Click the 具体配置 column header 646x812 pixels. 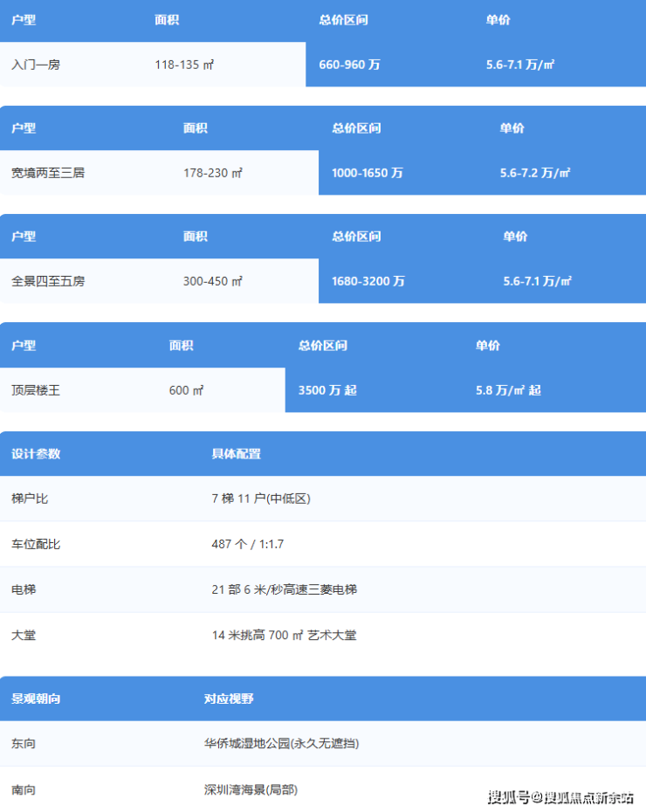coord(236,454)
